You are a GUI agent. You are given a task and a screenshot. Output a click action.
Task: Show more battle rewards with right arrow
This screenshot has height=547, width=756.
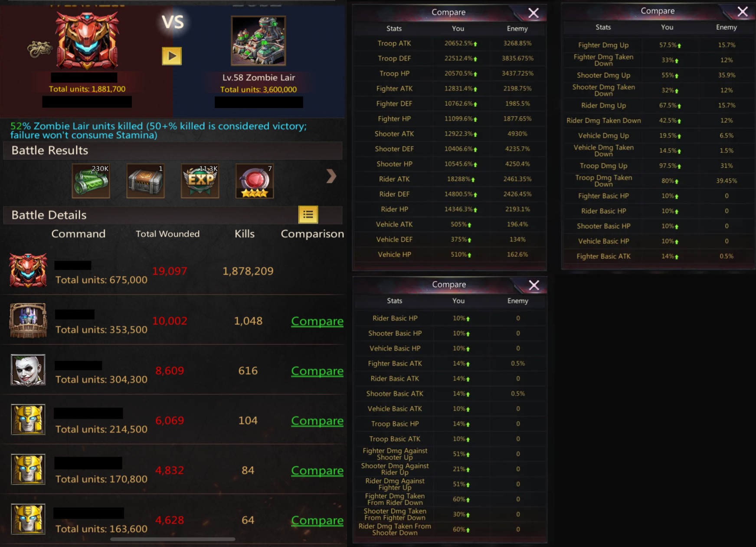(x=331, y=176)
